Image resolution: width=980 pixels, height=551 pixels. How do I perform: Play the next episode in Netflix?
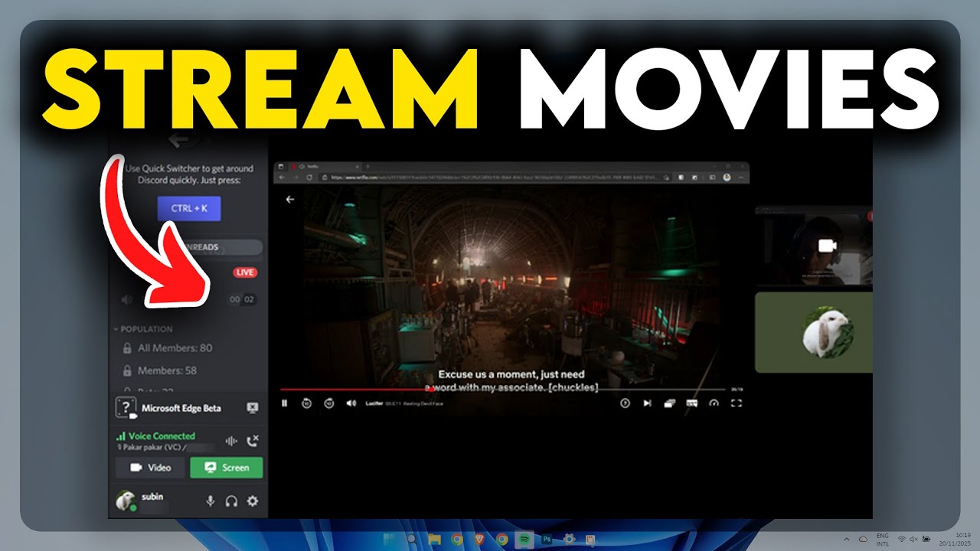[x=647, y=403]
